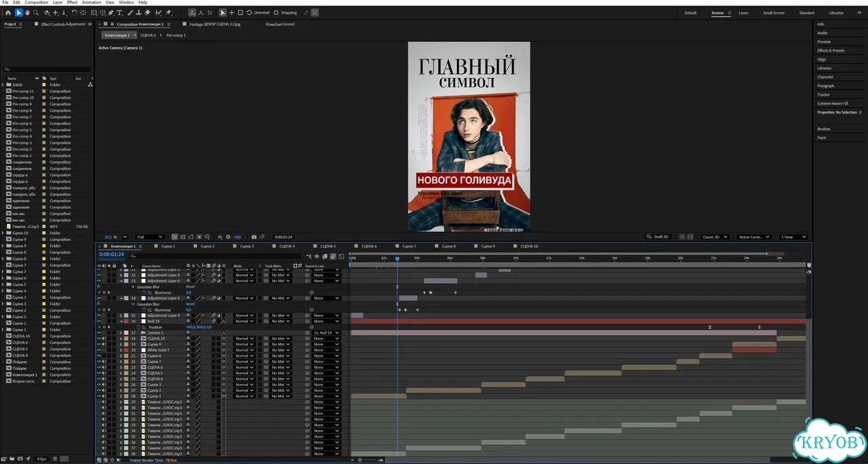Click the Home icon in the toolbar
The image size is (868, 464).
[x=8, y=13]
